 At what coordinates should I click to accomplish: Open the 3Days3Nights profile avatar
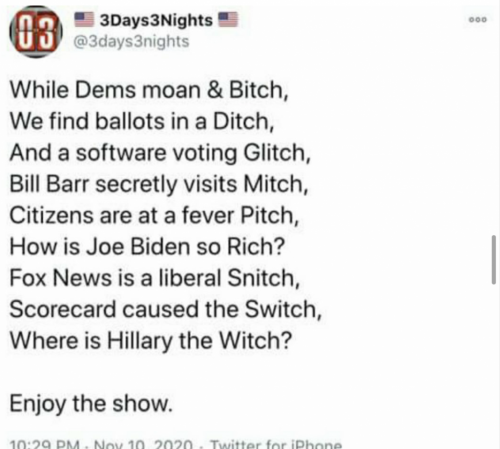click(36, 32)
